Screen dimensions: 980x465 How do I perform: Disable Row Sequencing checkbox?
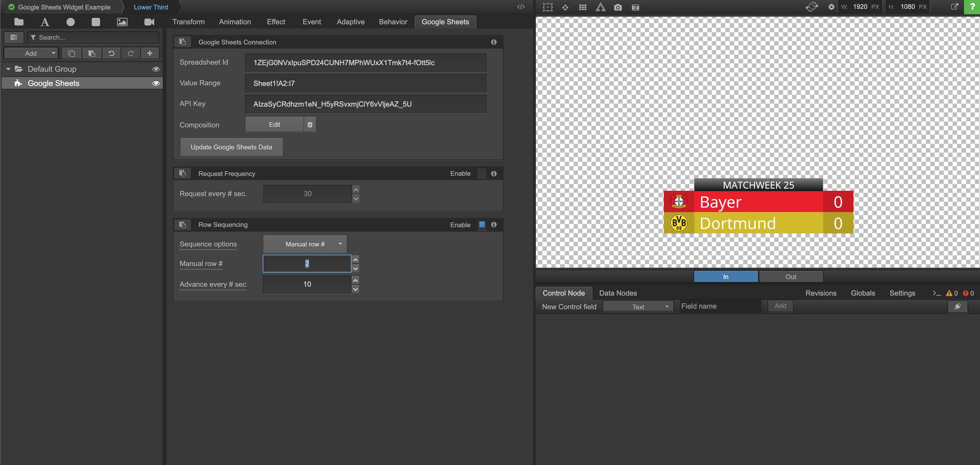tap(482, 224)
